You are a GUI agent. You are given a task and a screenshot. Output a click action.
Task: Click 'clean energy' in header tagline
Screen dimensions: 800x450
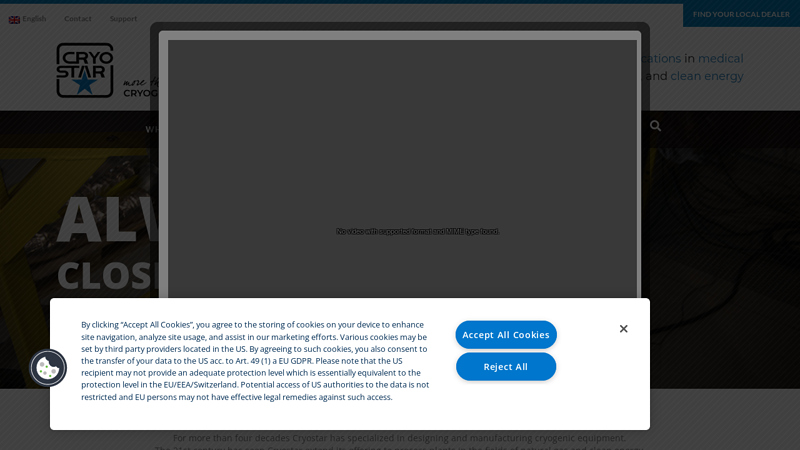tap(707, 76)
